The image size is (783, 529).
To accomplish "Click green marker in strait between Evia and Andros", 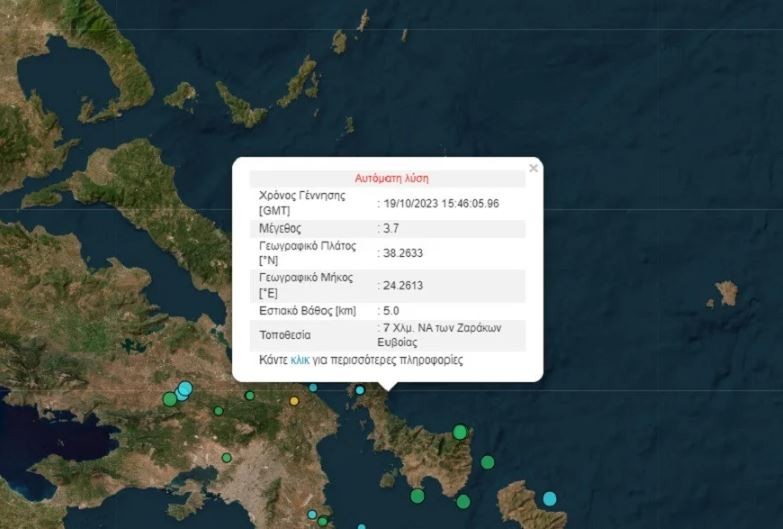I will pos(487,462).
